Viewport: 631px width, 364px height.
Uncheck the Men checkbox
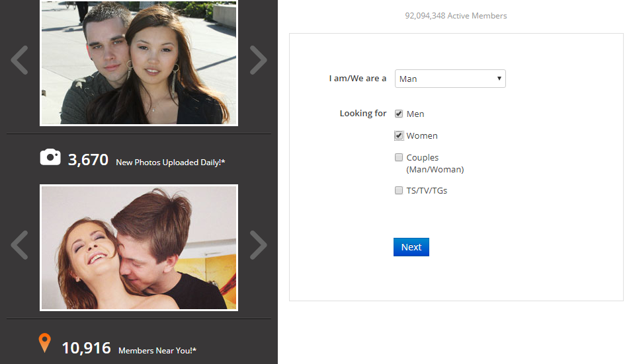pos(399,114)
